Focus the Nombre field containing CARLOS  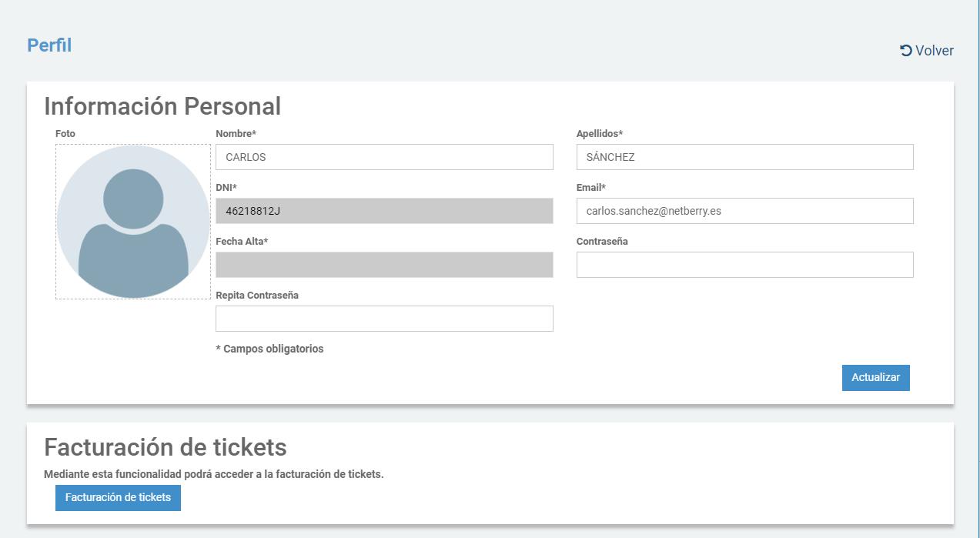click(x=384, y=157)
